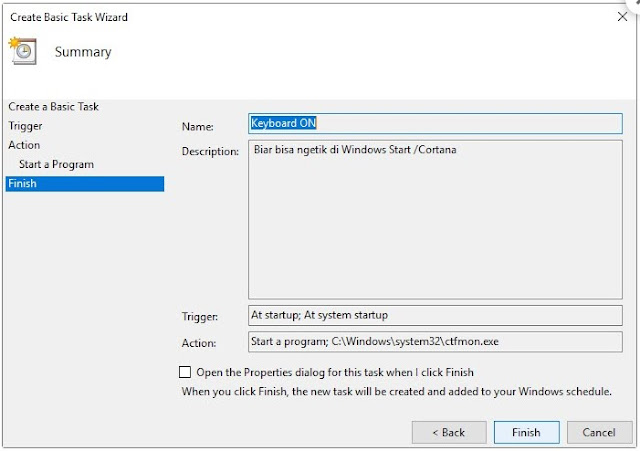Select the "Start a Program" sub-step
The image size is (640, 451).
[x=56, y=164]
